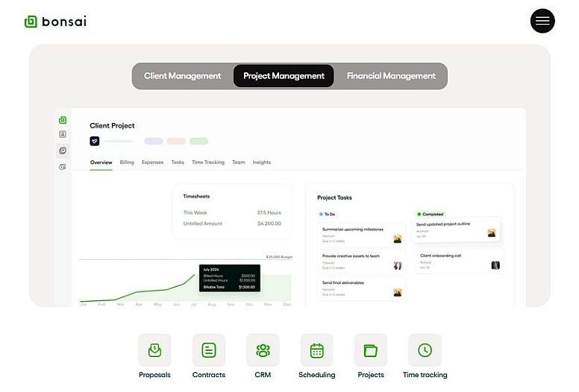
Task: Click avatar on Provide creative assets card
Action: point(398,265)
